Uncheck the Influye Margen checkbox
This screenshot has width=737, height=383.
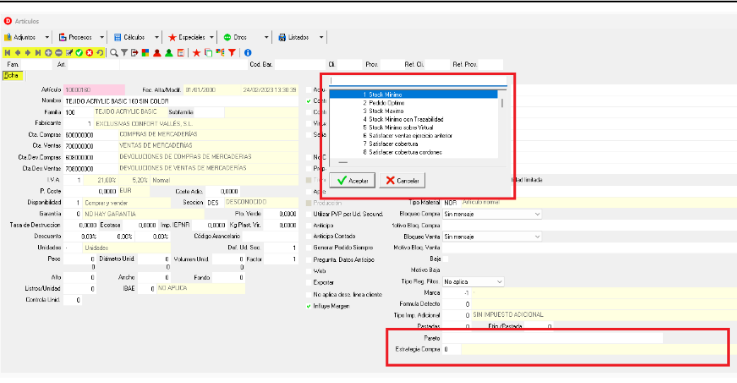tap(309, 306)
